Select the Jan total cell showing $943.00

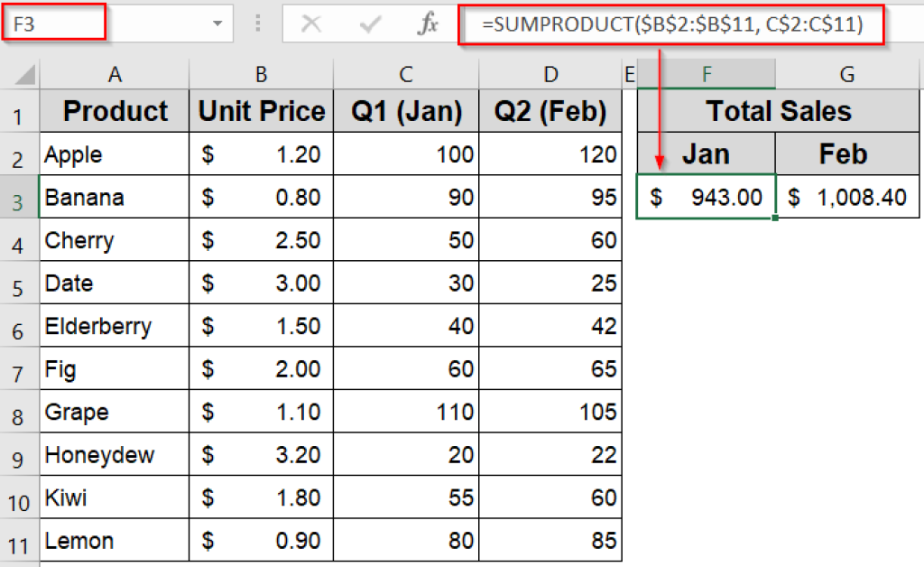click(706, 196)
